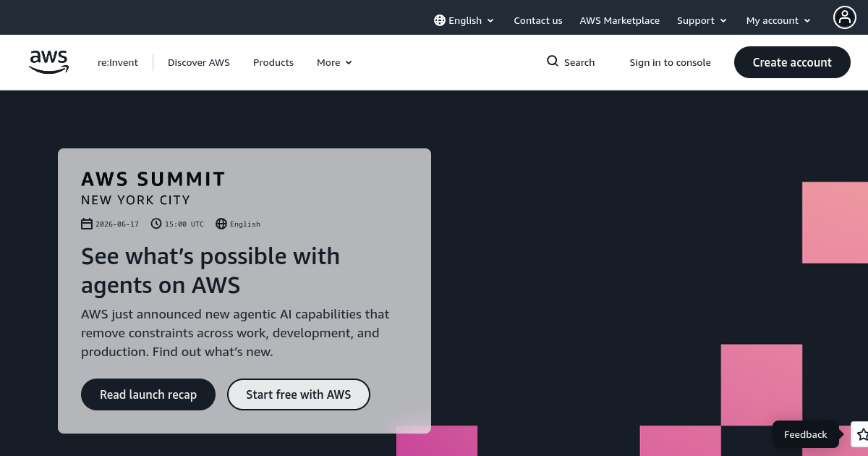Click the AWS SUMMIT heading
The width and height of the screenshot is (868, 456).
coord(153,179)
